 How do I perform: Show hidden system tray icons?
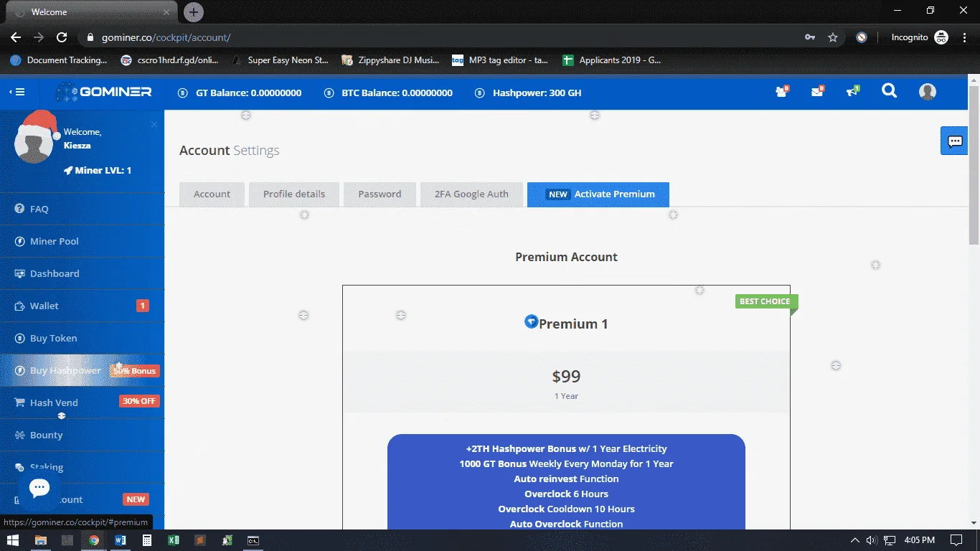click(855, 540)
